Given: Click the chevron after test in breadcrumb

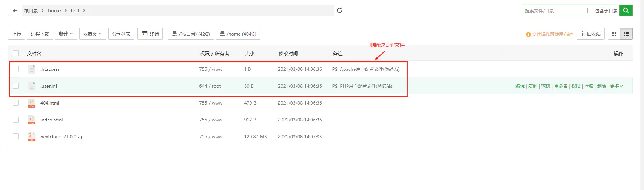Looking at the screenshot, I should click(84, 10).
